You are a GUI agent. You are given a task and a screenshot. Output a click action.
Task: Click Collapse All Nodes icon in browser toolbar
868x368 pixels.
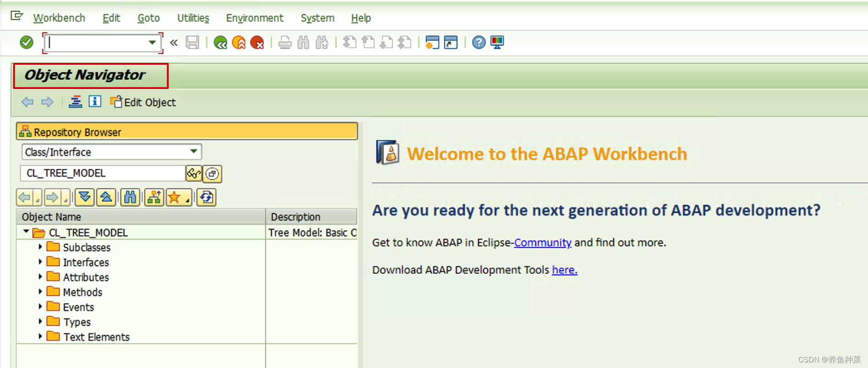click(106, 197)
